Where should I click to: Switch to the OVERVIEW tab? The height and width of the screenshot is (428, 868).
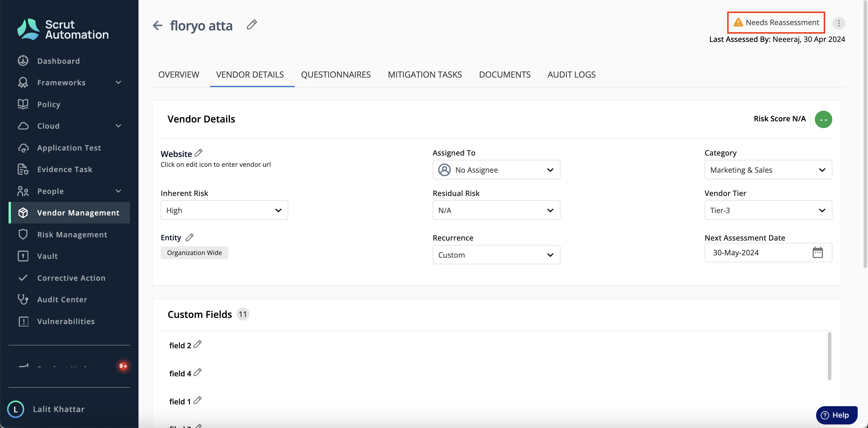pyautogui.click(x=179, y=74)
